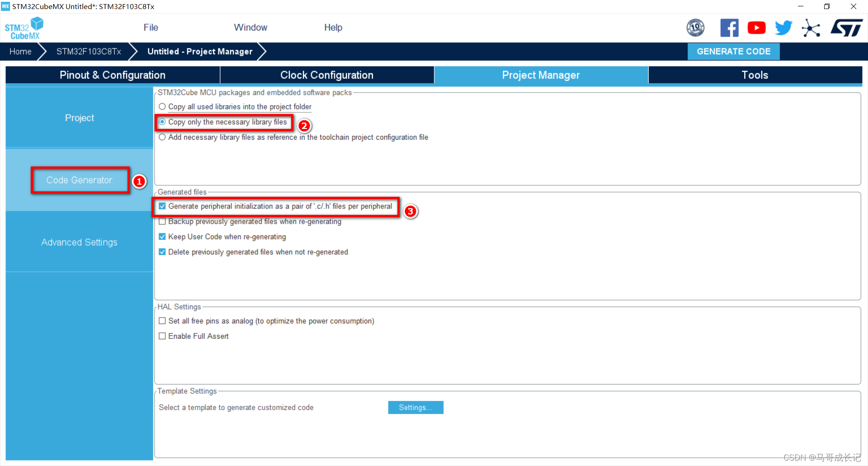Switch to Pinout & Configuration tab

113,75
